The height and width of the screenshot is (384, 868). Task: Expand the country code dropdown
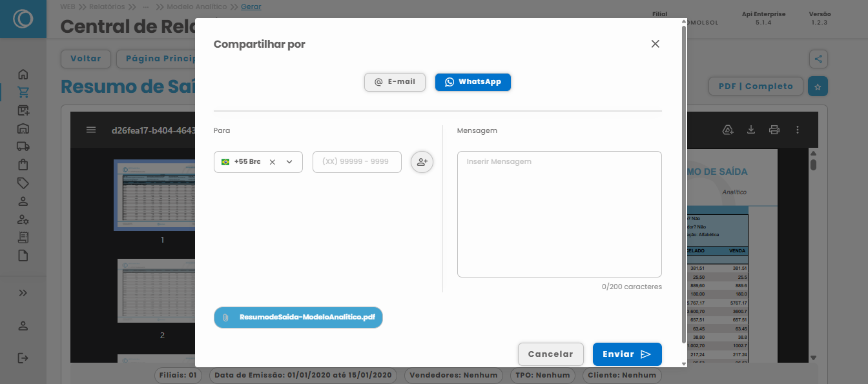289,162
